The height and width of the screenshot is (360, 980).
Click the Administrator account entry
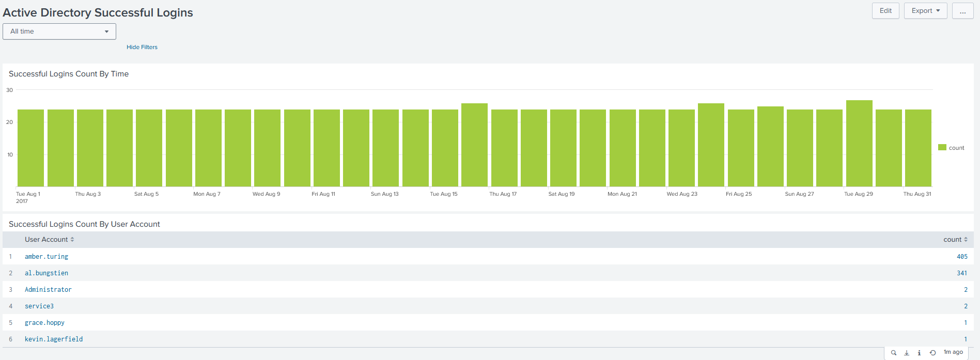48,290
